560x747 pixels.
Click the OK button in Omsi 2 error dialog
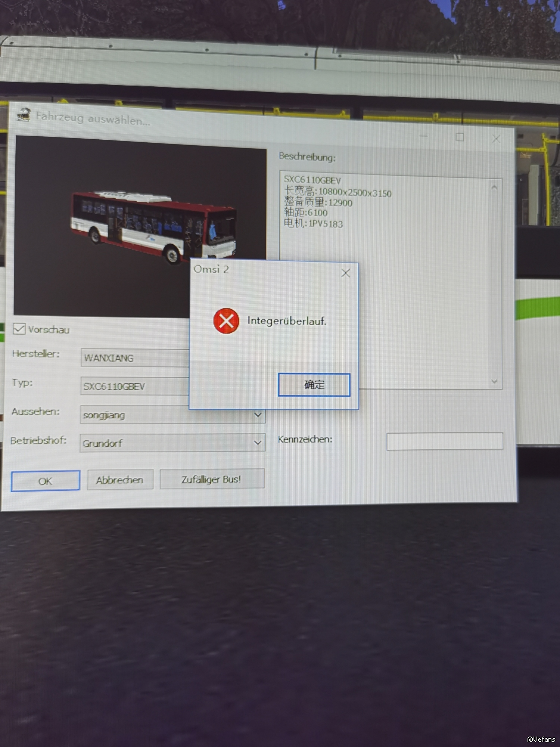tap(314, 385)
